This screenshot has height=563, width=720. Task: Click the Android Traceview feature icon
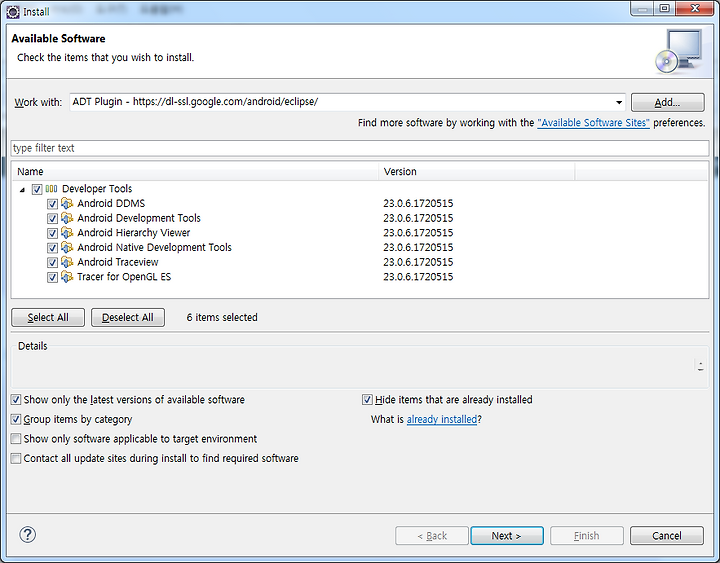(67, 262)
